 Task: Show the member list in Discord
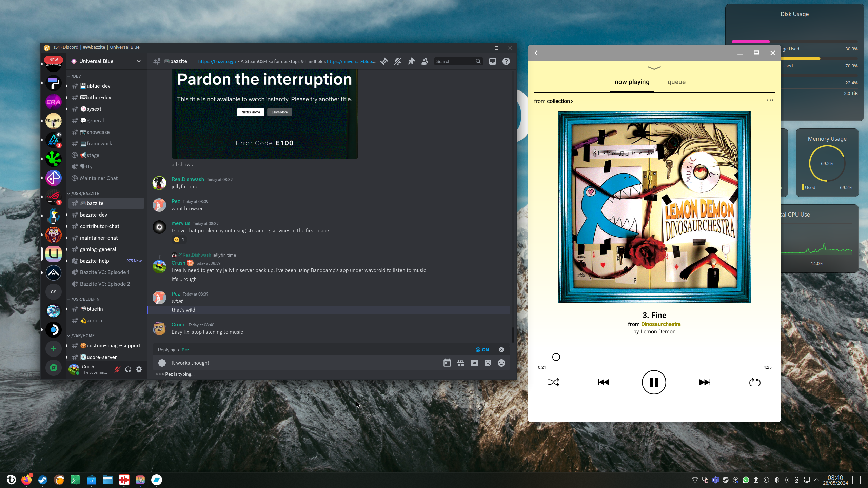[425, 61]
